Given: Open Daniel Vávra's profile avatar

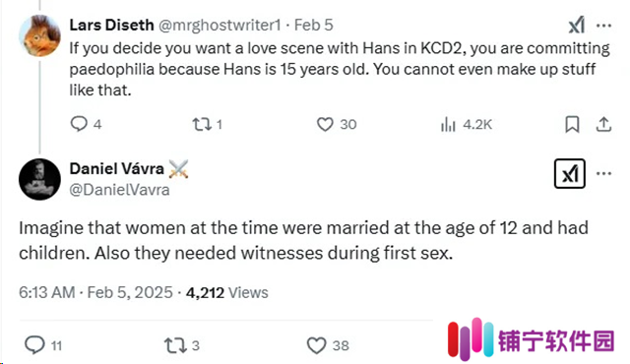Looking at the screenshot, I should tap(39, 179).
